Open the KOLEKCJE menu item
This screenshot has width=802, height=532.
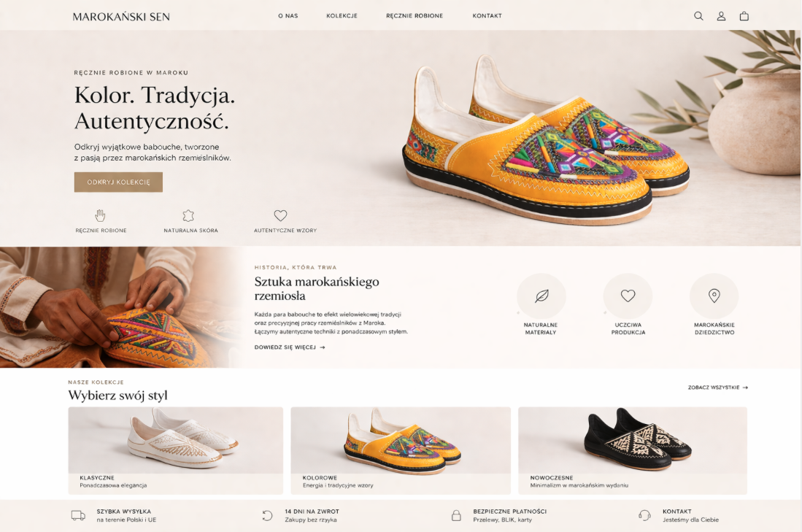(342, 16)
